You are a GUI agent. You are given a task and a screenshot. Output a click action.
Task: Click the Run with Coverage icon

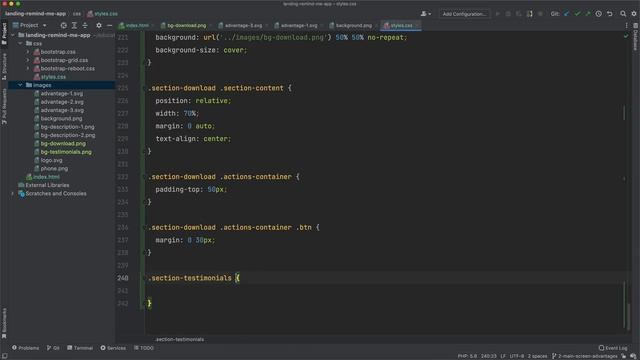tap(519, 14)
